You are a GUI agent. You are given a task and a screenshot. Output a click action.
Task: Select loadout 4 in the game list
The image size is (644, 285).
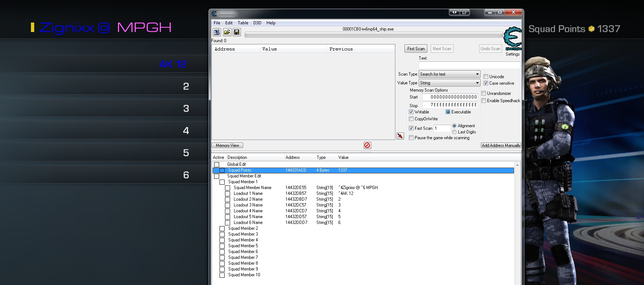tap(186, 131)
